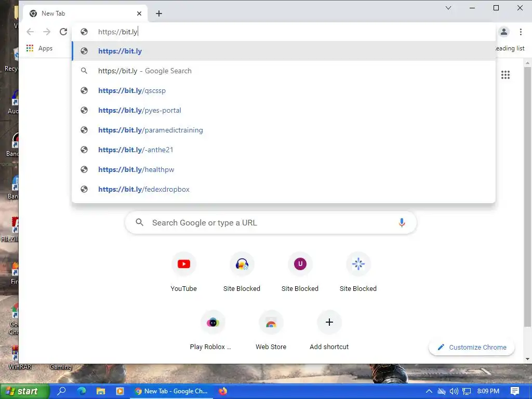Switch to New Tab - Google Chrome taskbar button
532x399 pixels.
pyautogui.click(x=171, y=391)
